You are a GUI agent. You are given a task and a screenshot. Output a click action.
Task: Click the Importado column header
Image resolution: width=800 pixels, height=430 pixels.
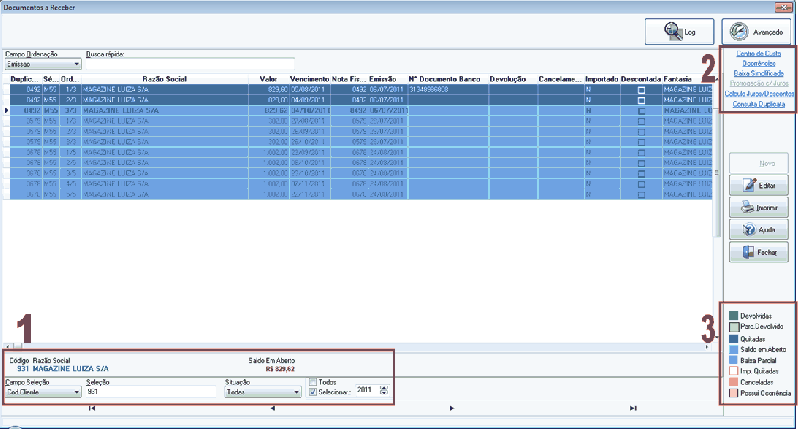(x=602, y=79)
